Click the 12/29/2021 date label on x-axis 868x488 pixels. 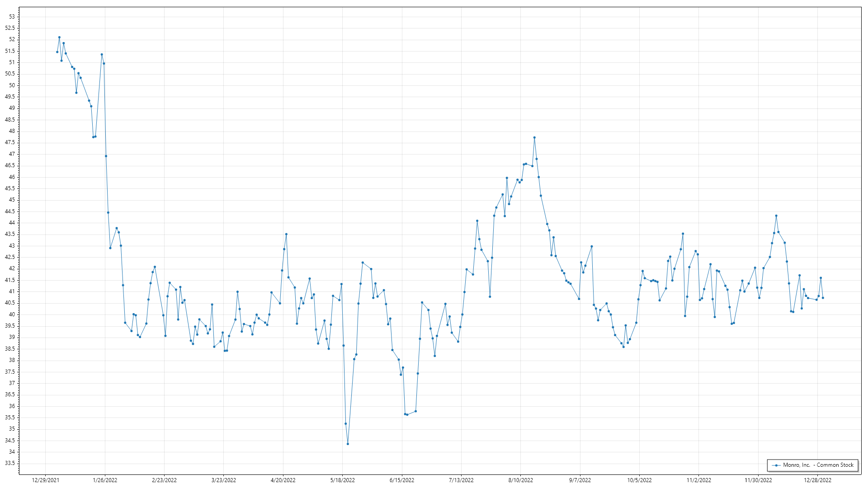[45, 480]
